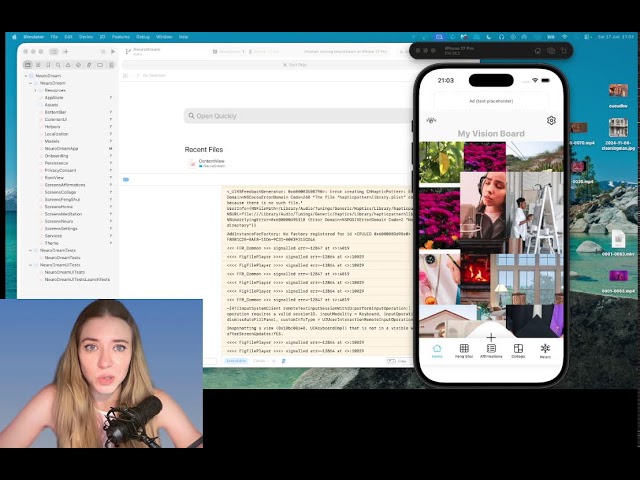Click the Focus moon icon in menu bar
The height and width of the screenshot is (480, 640).
[489, 37]
